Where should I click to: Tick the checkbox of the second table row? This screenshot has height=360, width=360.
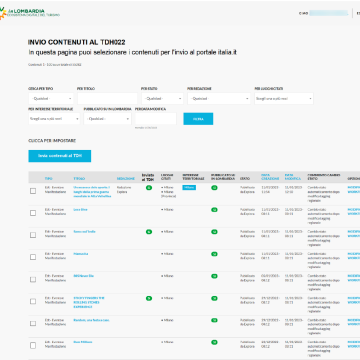[x=33, y=213]
